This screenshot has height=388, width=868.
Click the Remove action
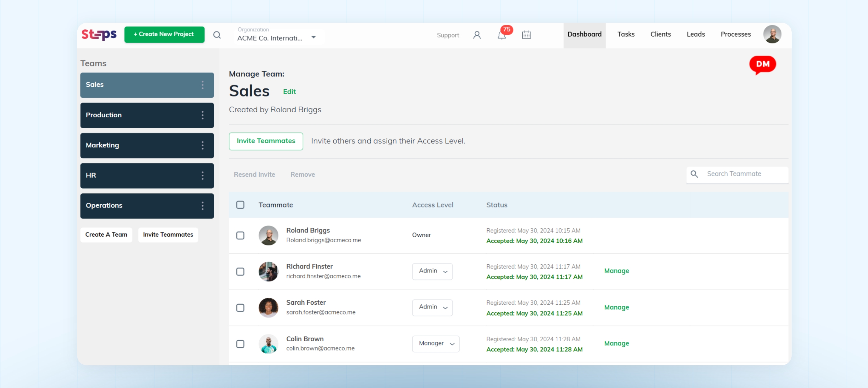(302, 175)
